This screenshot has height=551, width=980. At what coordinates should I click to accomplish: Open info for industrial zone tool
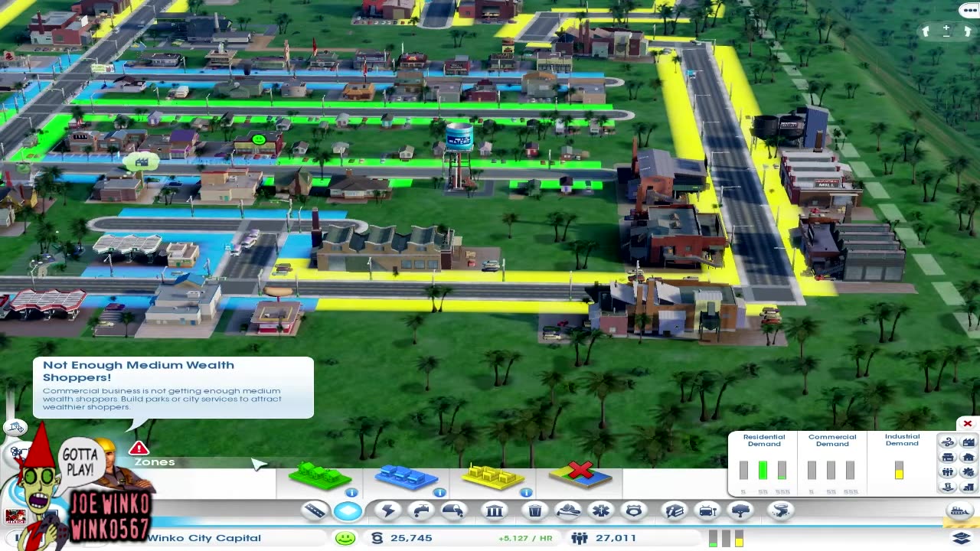click(x=526, y=493)
